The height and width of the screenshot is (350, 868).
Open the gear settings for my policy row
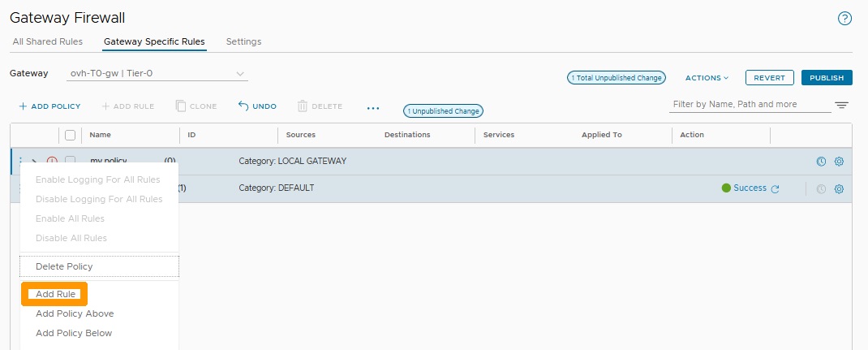pyautogui.click(x=839, y=162)
